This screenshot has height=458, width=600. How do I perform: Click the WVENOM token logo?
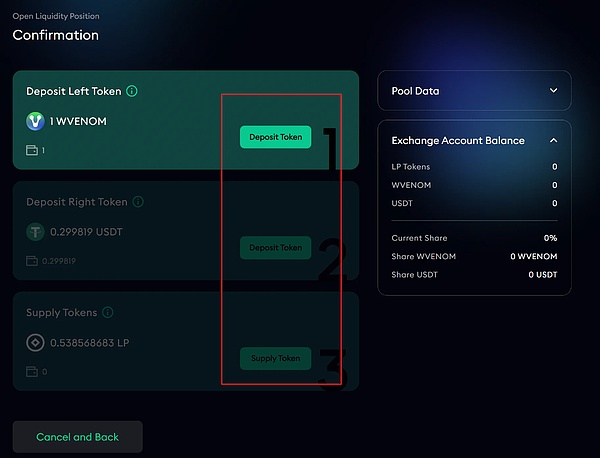pos(35,121)
